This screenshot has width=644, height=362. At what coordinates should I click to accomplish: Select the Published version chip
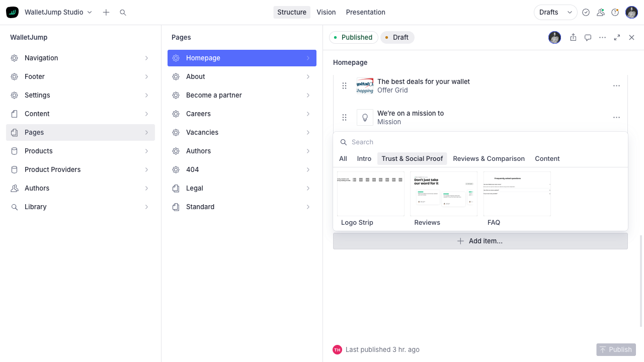click(x=354, y=37)
